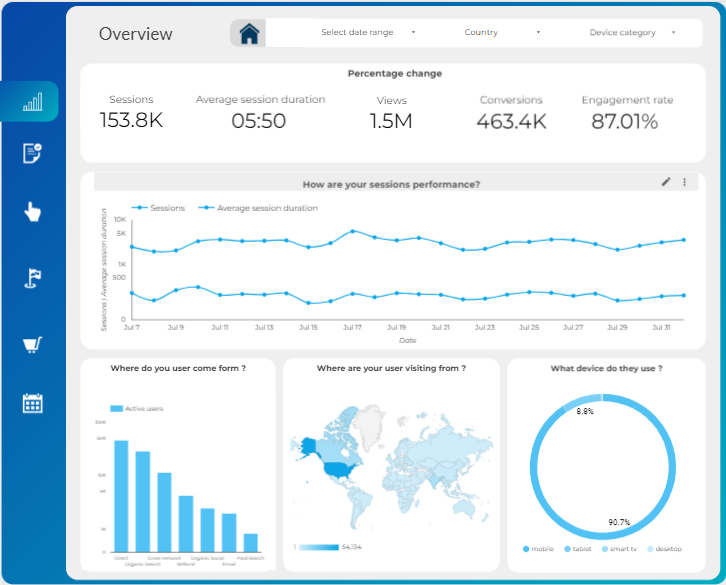Open the bar chart overview page in sidebar
This screenshot has height=585, width=726.
(x=32, y=101)
